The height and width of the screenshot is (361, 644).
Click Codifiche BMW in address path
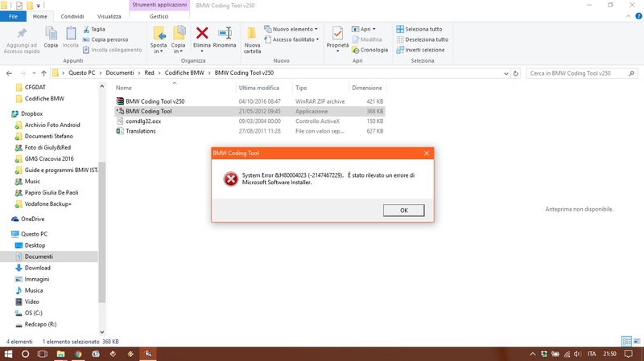(184, 72)
